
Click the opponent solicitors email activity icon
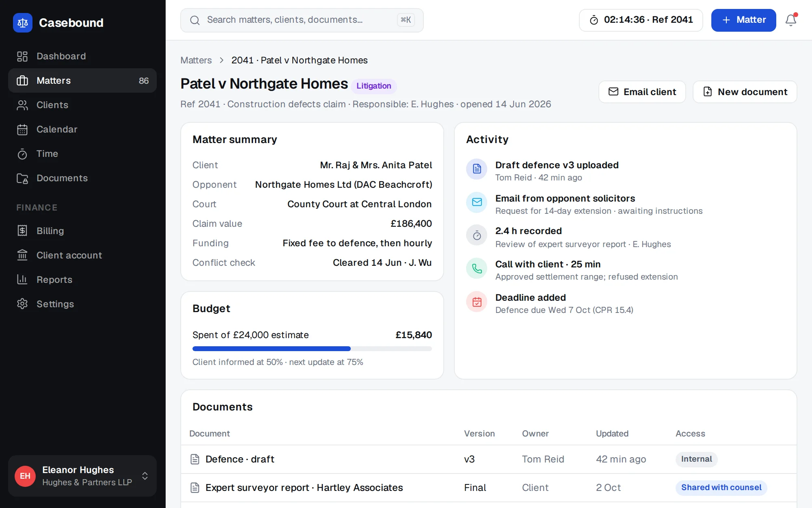477,202
